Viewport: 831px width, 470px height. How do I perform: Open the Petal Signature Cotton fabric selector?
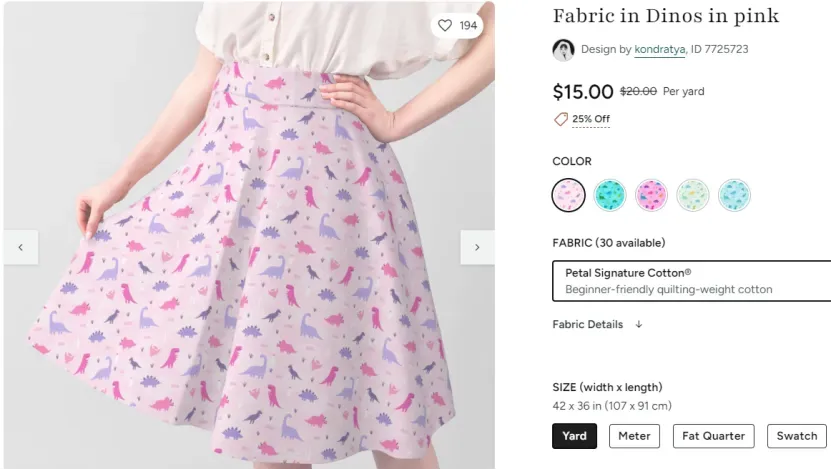692,281
